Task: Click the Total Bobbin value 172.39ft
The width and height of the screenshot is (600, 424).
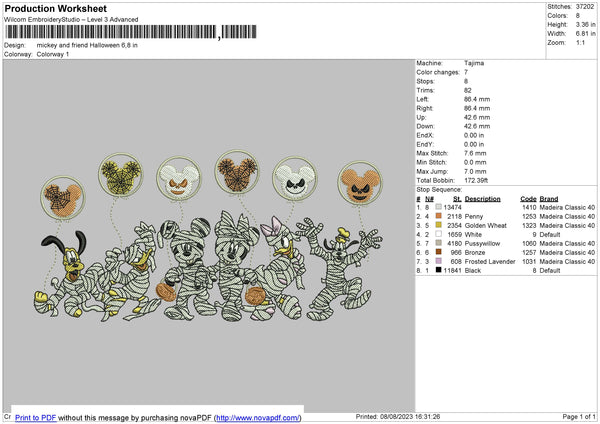Action: click(476, 180)
